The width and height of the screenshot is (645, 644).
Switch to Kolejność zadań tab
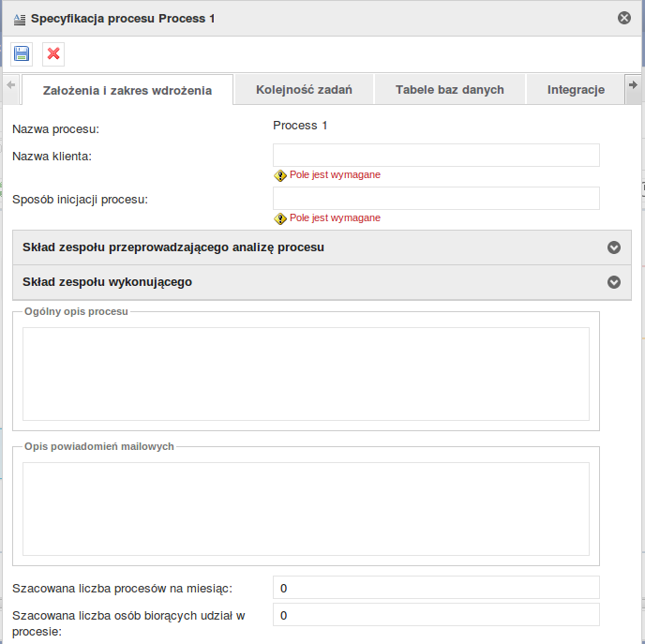point(304,90)
